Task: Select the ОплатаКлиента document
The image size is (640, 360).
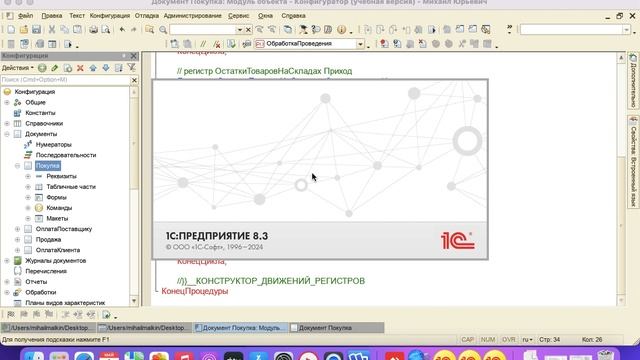Action: pyautogui.click(x=58, y=250)
